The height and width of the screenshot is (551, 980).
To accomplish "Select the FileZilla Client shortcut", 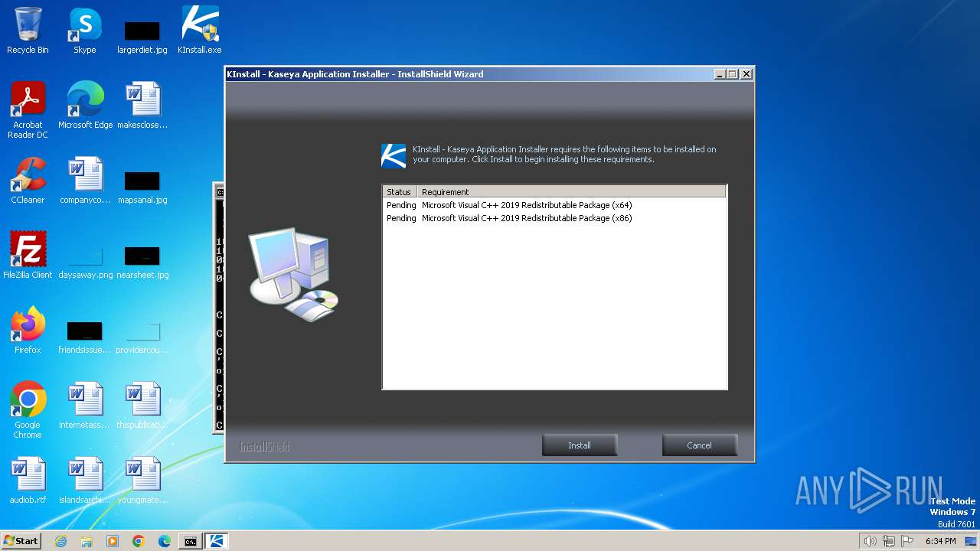I will point(28,256).
